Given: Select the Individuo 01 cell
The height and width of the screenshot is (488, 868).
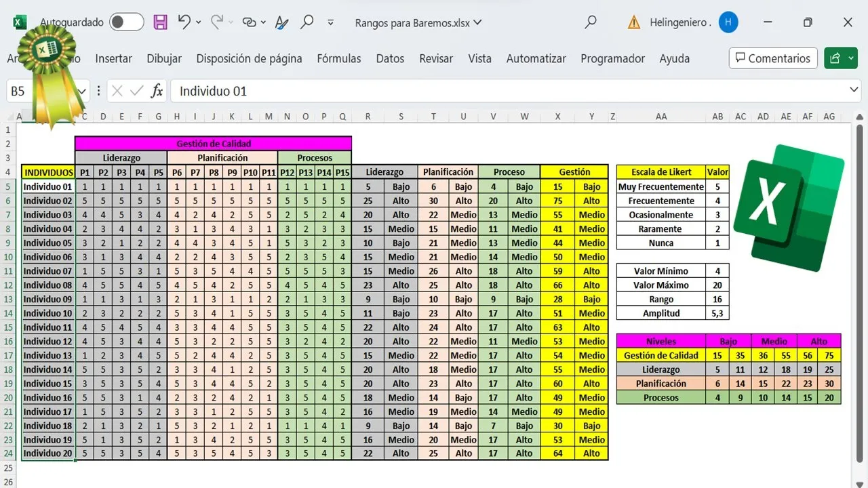Looking at the screenshot, I should pos(48,186).
